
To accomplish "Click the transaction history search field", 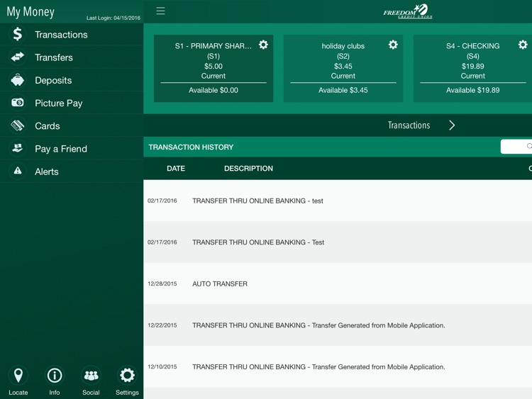I will click(x=516, y=147).
